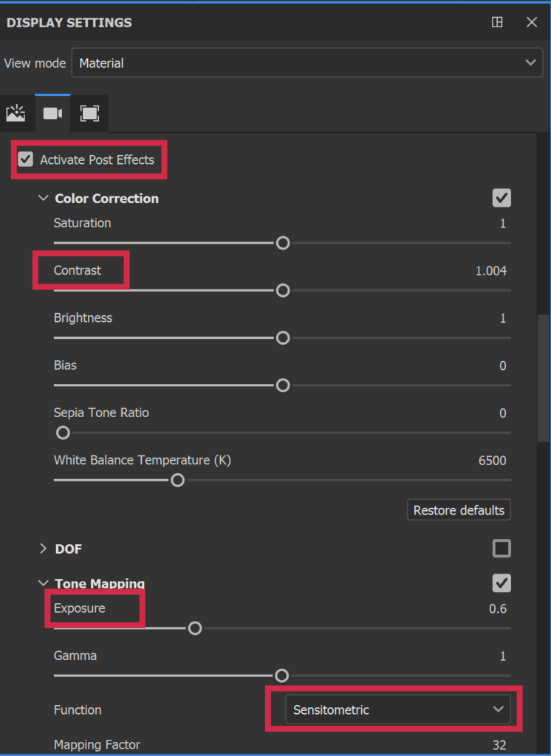Close the Display Settings panel
This screenshot has width=551, height=756.
(x=532, y=22)
